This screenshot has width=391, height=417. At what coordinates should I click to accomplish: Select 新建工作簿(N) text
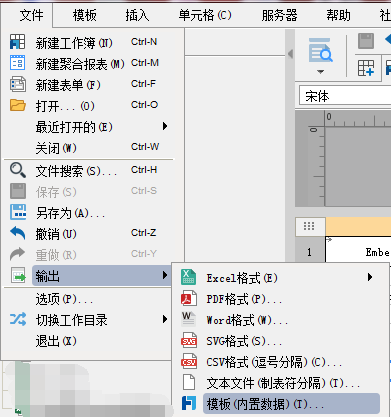[x=74, y=43]
